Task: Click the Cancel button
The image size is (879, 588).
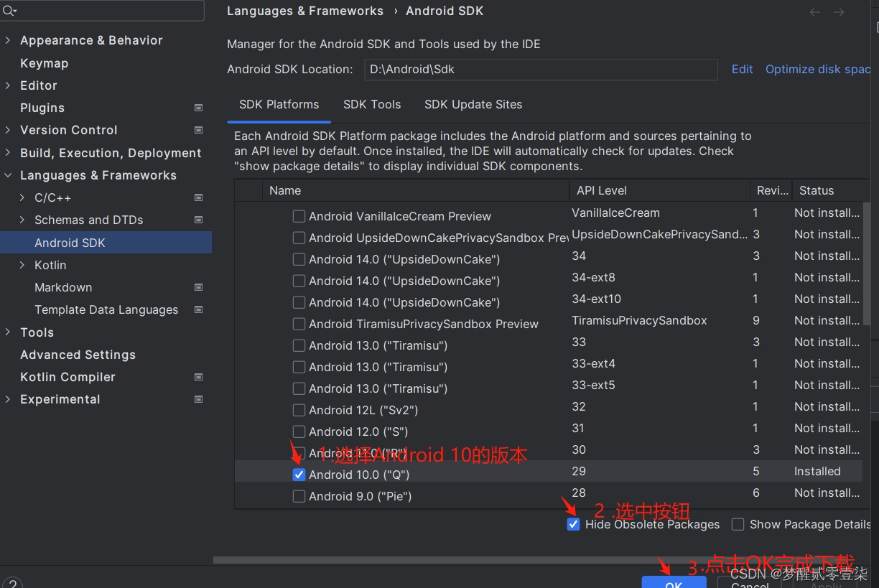Action: click(x=750, y=584)
